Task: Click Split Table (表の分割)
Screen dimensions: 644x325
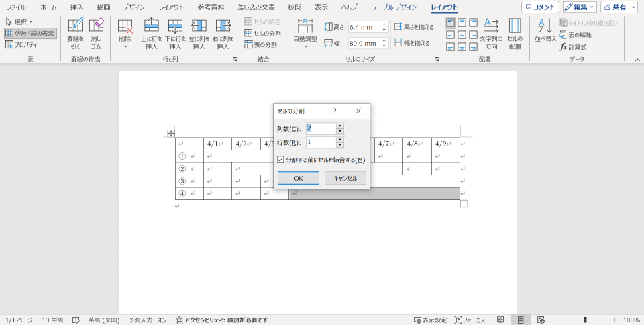Action: 261,45
